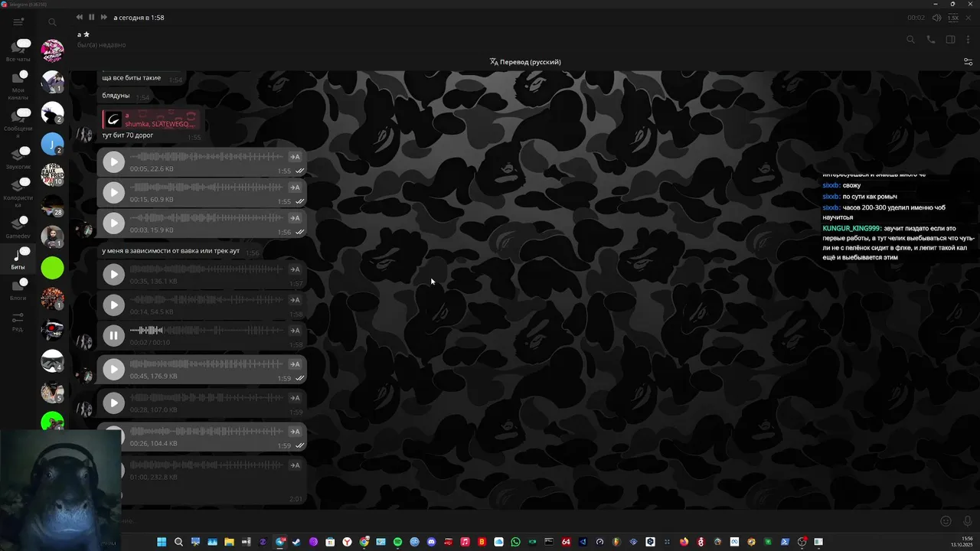Image resolution: width=980 pixels, height=551 pixels.
Task: Click the Ред. edit folders button
Action: 18,321
